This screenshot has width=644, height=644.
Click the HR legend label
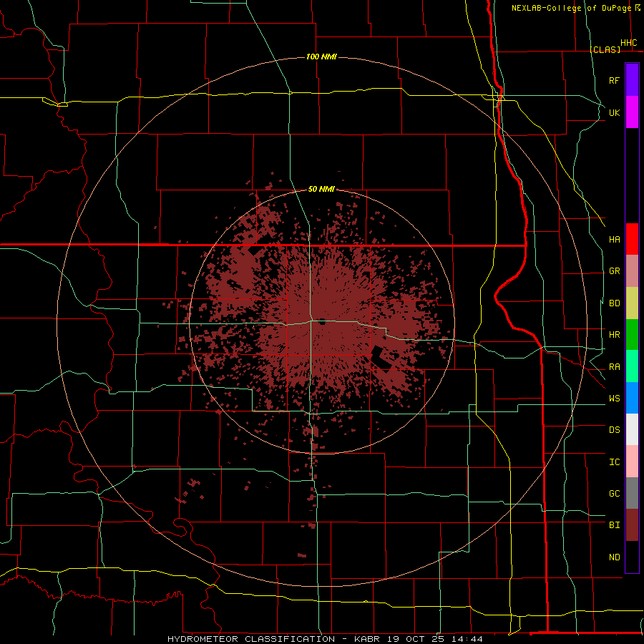tap(614, 335)
